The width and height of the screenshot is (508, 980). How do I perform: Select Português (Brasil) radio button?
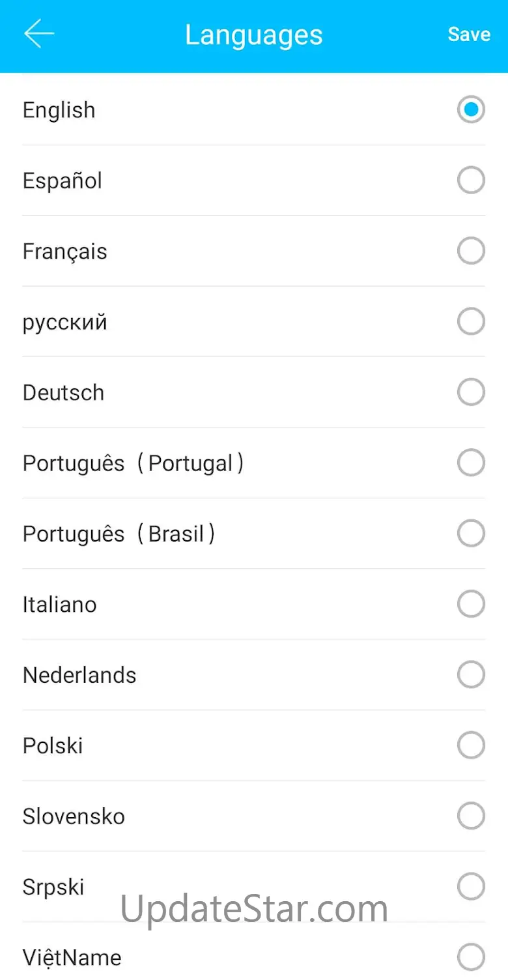pos(471,534)
